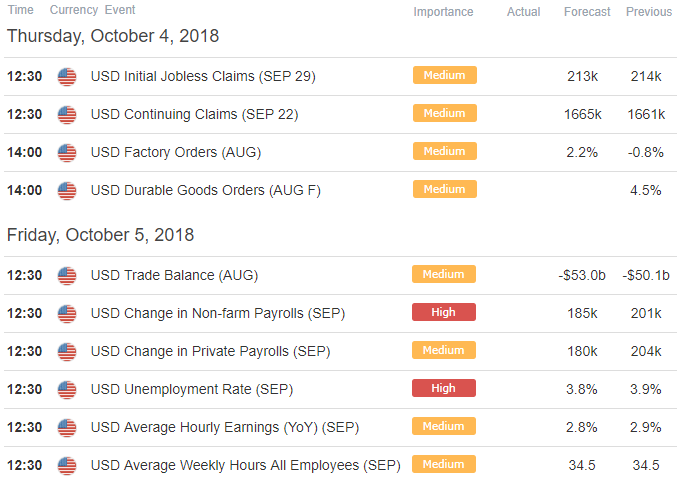Open USD Initial Jobless Claims event

point(203,76)
